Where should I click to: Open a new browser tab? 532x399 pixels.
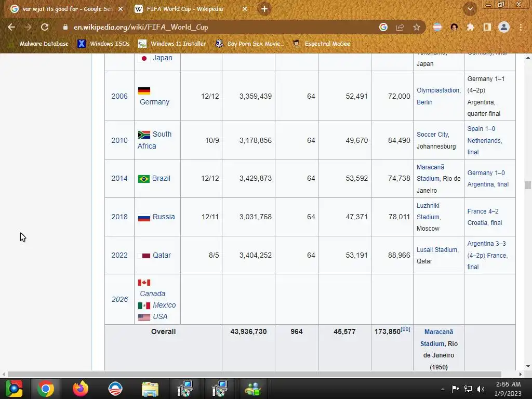264,9
